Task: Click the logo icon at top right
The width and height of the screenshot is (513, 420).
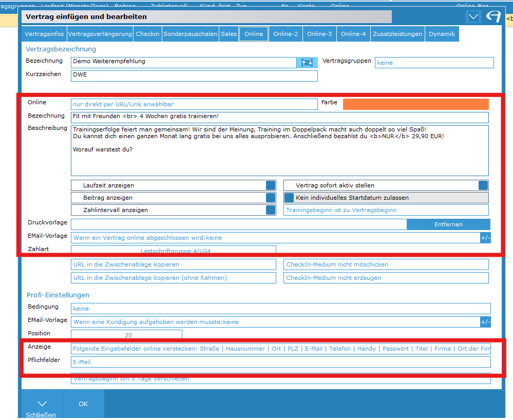Action: pyautogui.click(x=493, y=17)
